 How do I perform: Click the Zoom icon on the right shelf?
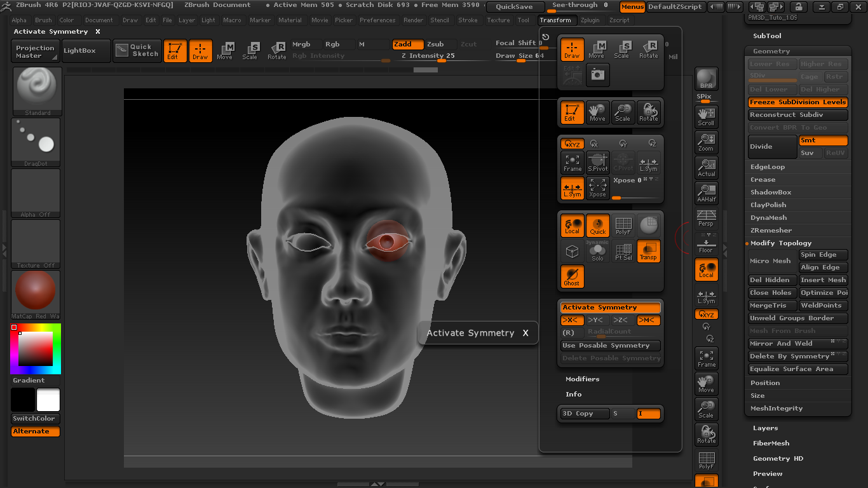pyautogui.click(x=706, y=142)
